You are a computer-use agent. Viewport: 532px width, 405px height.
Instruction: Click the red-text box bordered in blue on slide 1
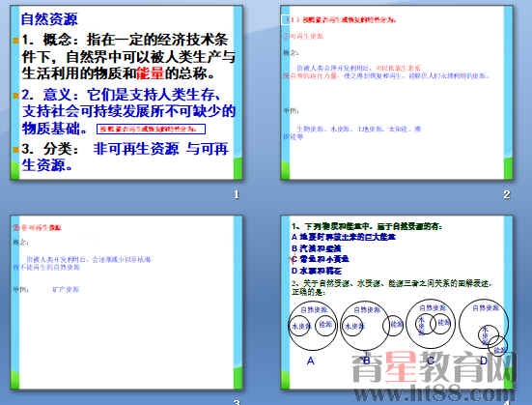151,130
